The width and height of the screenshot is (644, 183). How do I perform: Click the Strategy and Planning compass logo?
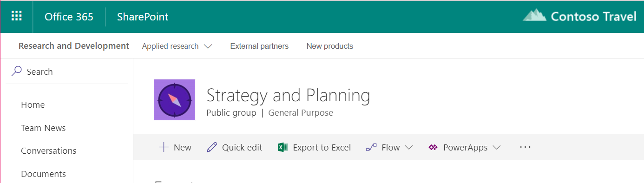[175, 100]
